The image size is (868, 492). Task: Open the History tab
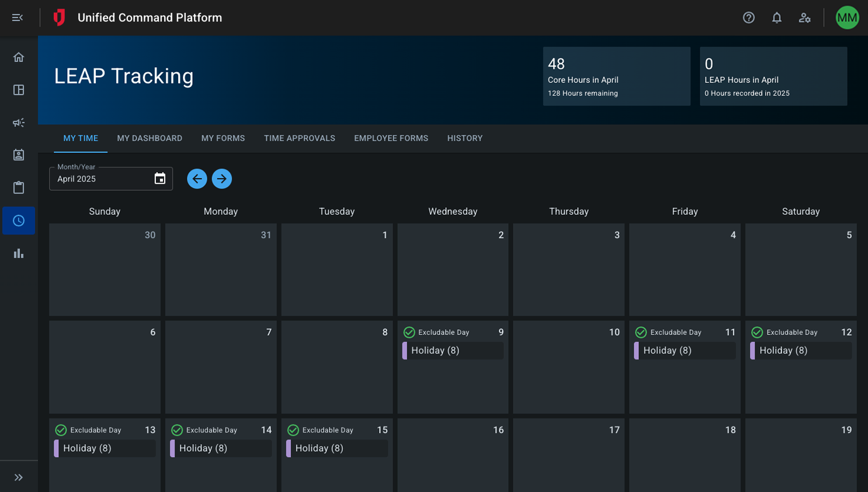(464, 138)
